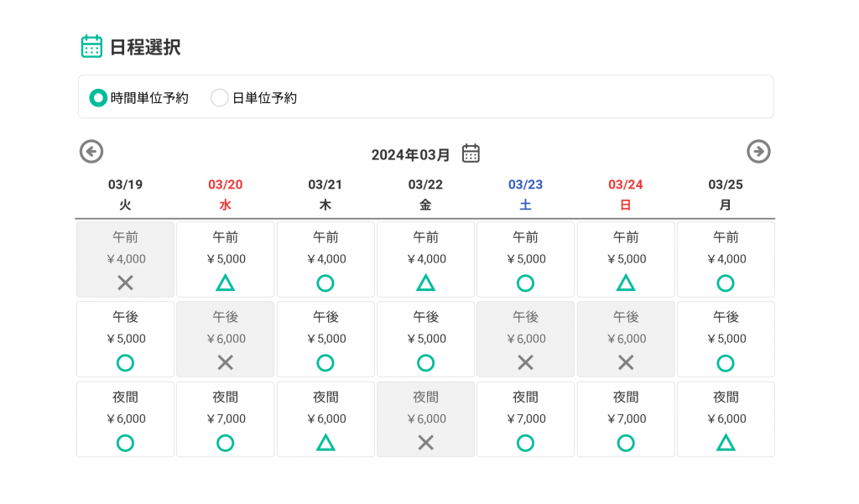Book 03/23 午前 slot at ¥5,000
The height and width of the screenshot is (504, 859).
pyautogui.click(x=525, y=259)
